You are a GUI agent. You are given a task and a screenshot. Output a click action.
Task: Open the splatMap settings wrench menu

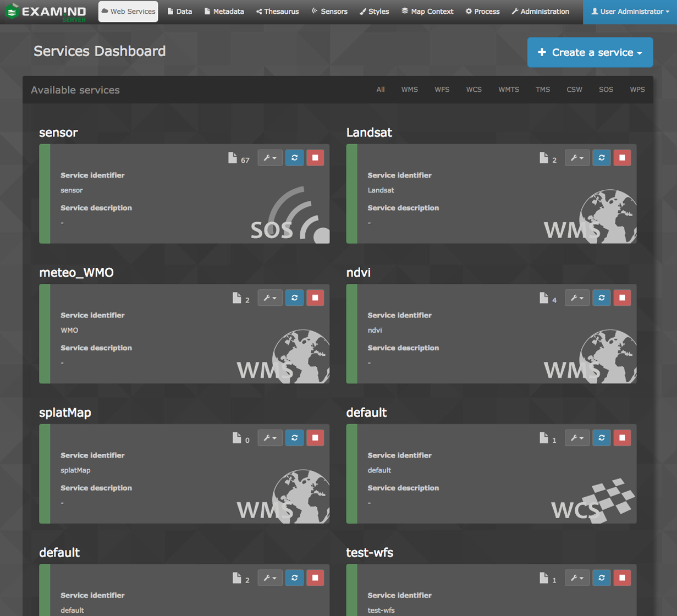pyautogui.click(x=269, y=438)
